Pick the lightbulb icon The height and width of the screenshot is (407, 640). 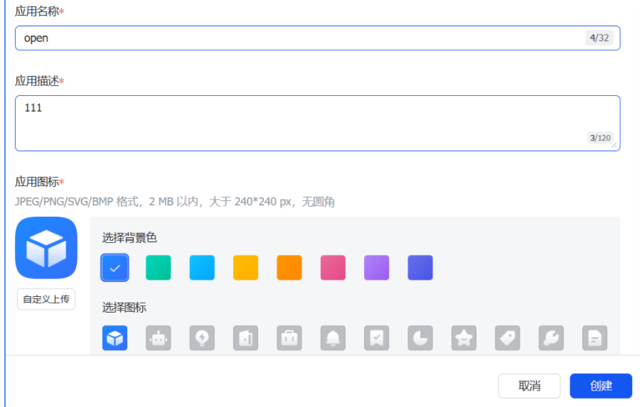202,338
